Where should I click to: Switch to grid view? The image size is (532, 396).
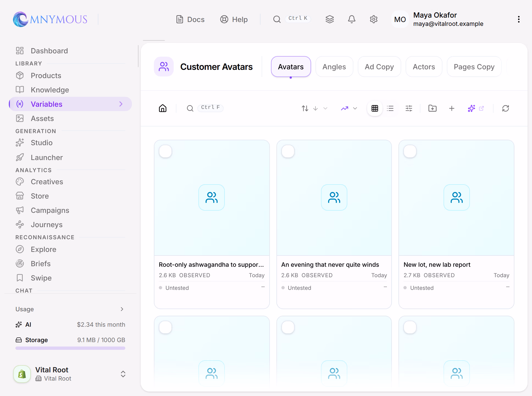tap(375, 108)
